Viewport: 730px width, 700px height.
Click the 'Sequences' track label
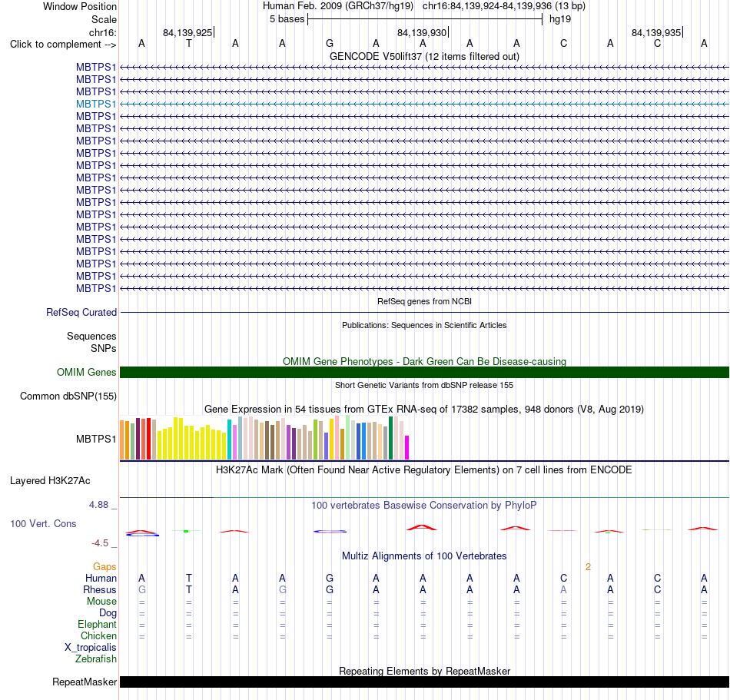91,336
